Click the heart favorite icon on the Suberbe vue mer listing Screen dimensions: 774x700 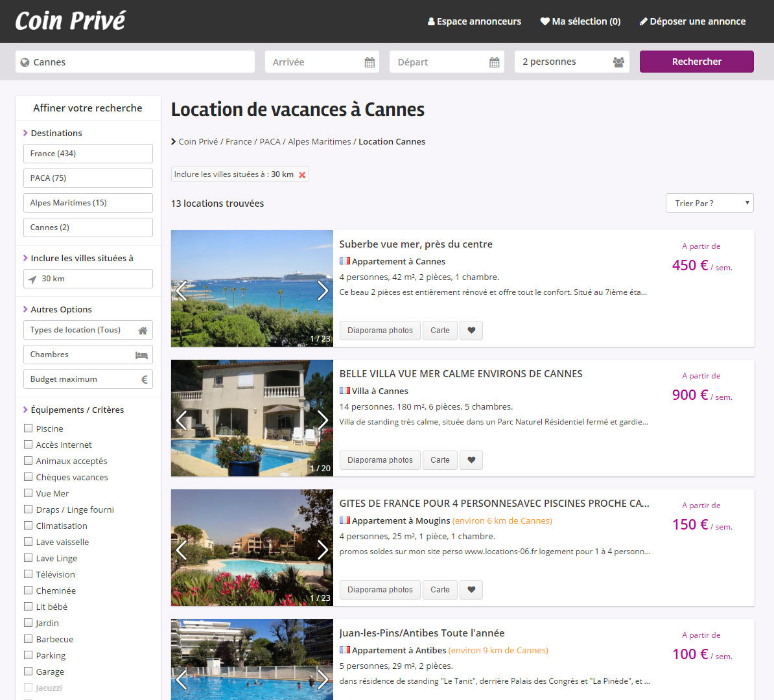471,331
